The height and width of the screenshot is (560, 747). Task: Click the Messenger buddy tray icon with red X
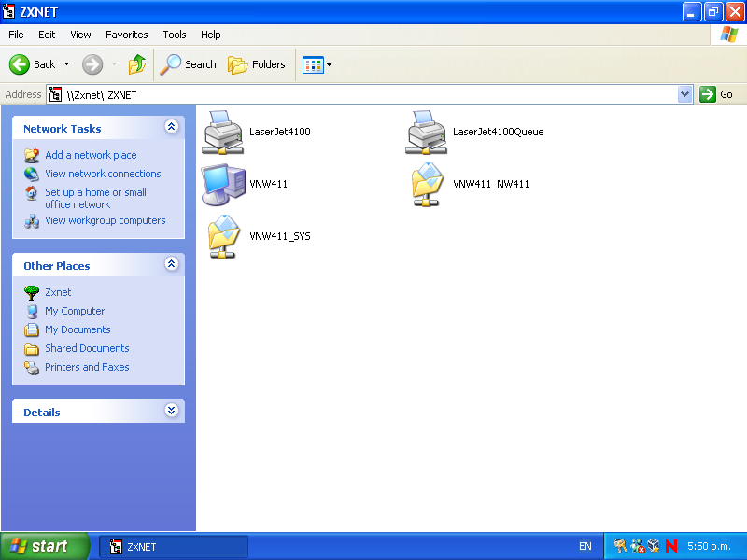tap(637, 546)
